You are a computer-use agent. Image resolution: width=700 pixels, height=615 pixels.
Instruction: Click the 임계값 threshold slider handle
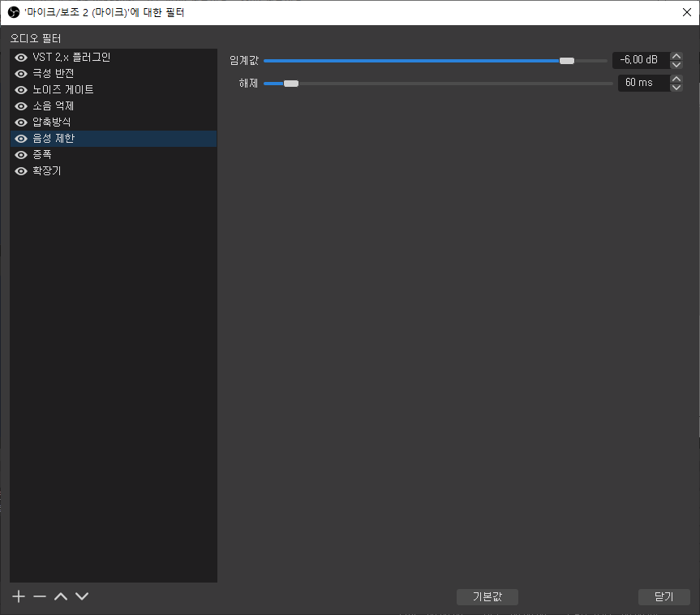[x=566, y=61]
